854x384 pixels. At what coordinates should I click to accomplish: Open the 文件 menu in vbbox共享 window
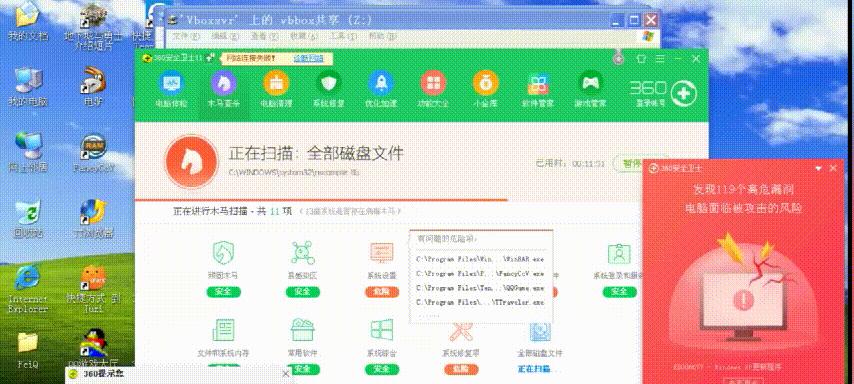click(x=186, y=36)
